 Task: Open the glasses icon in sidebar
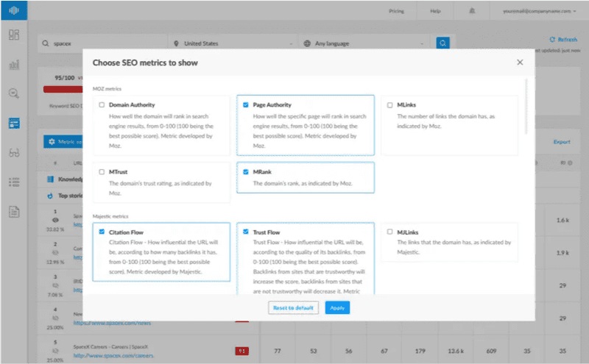coord(14,153)
